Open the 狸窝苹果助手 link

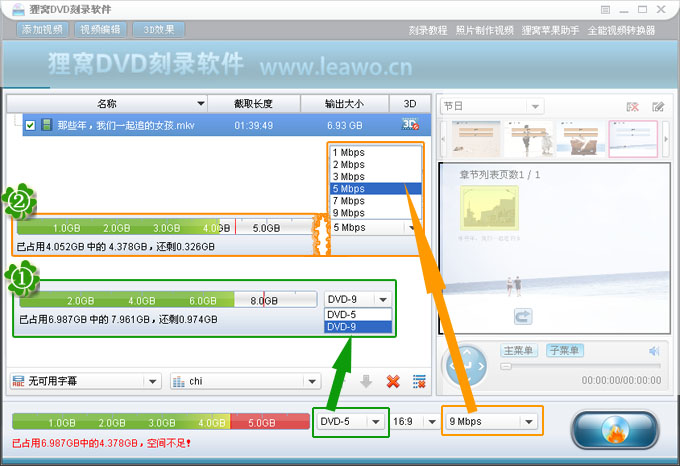[x=550, y=30]
